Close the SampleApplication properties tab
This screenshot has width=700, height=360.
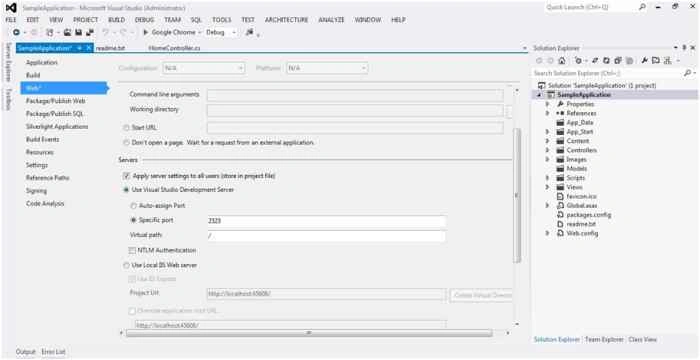click(88, 48)
